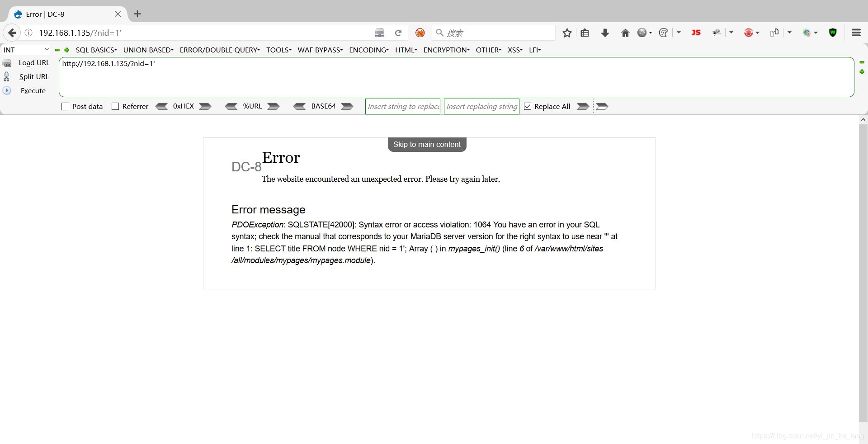This screenshot has width=868, height=444.
Task: Click the Insert replacing string field
Action: 481,106
